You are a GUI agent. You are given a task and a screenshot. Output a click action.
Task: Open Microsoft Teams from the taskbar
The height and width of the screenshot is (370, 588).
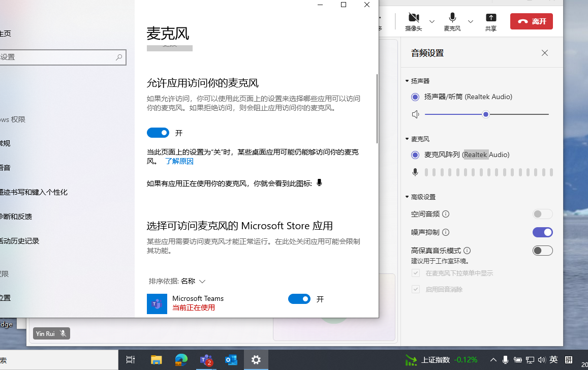(206, 360)
